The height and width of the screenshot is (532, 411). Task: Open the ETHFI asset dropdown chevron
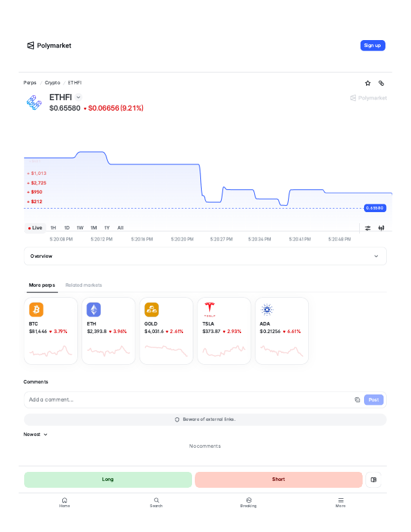pyautogui.click(x=78, y=97)
